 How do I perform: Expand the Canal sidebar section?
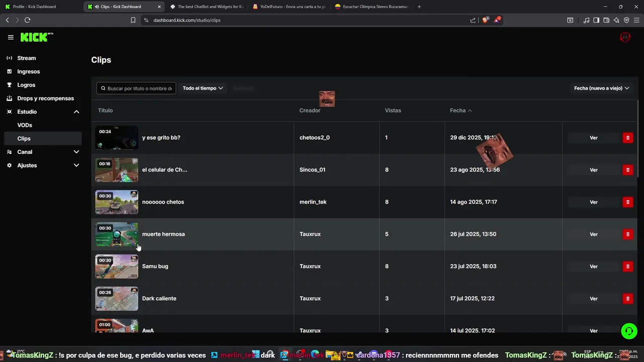pos(76,152)
